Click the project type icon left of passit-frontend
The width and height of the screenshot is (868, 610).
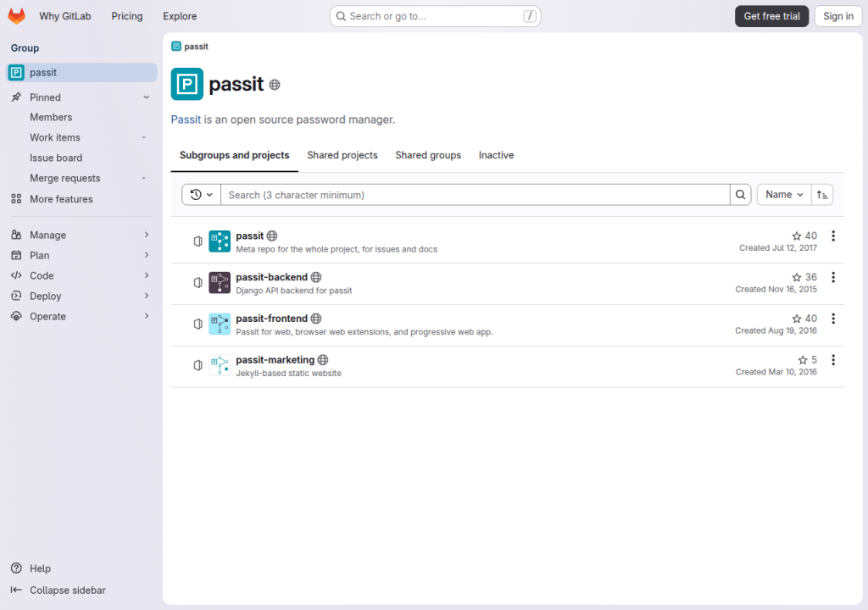198,324
